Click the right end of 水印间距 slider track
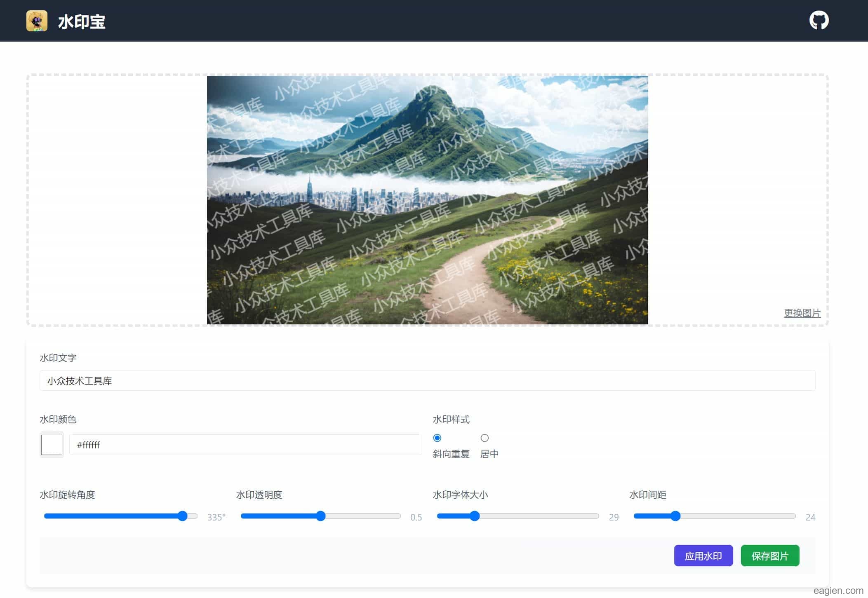 (x=793, y=516)
